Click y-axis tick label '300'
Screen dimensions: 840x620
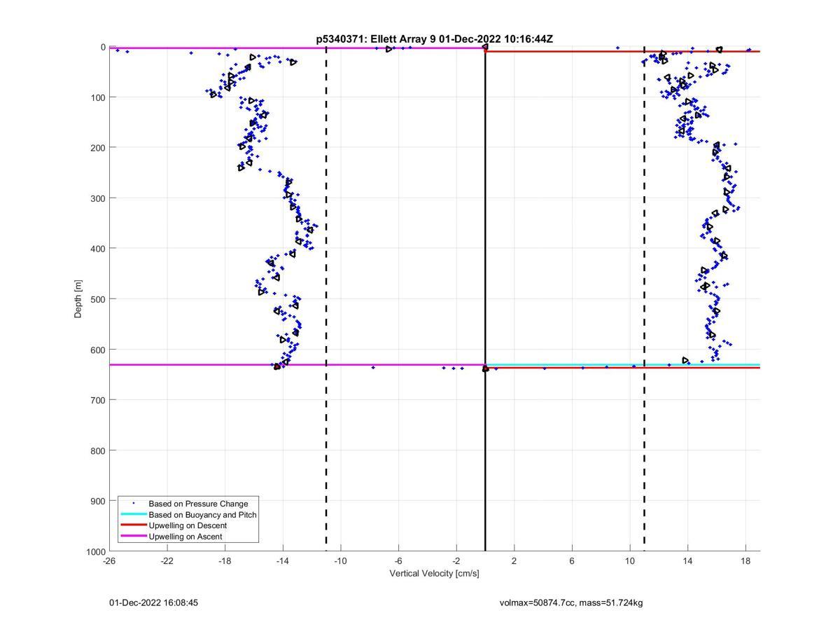[99, 198]
